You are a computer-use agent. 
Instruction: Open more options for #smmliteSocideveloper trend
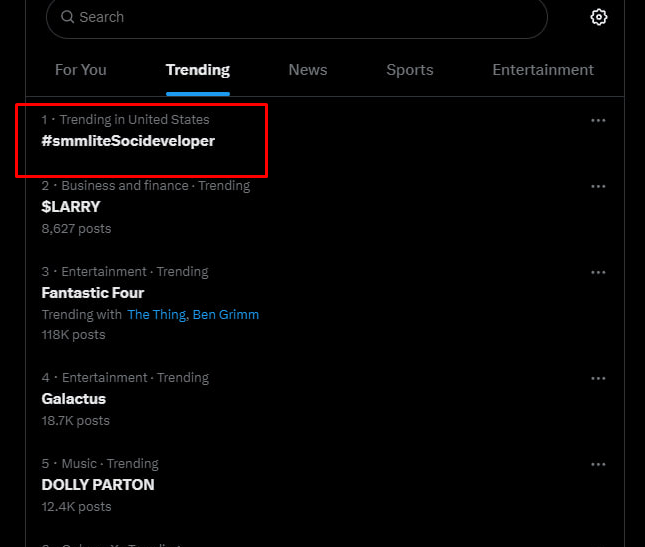[x=598, y=121]
